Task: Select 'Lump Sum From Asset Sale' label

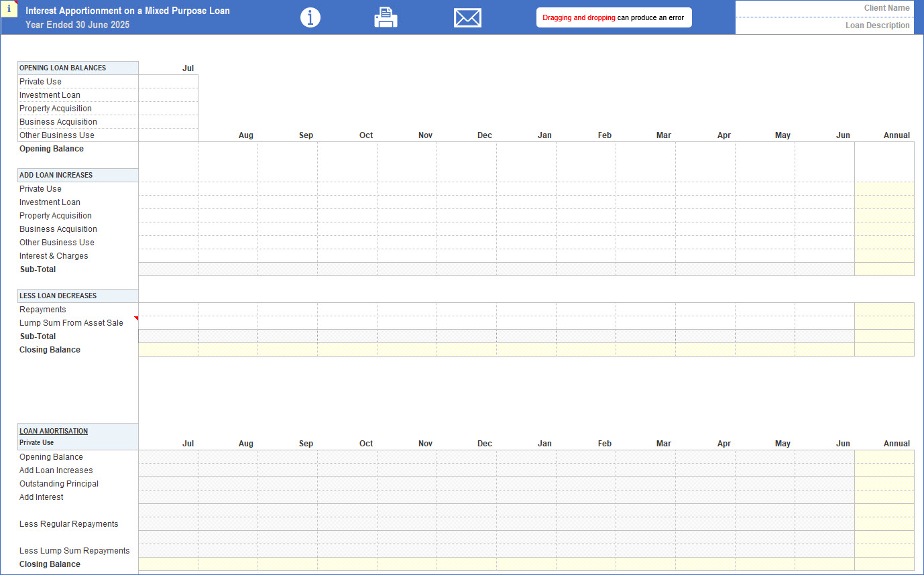Action: 71,323
